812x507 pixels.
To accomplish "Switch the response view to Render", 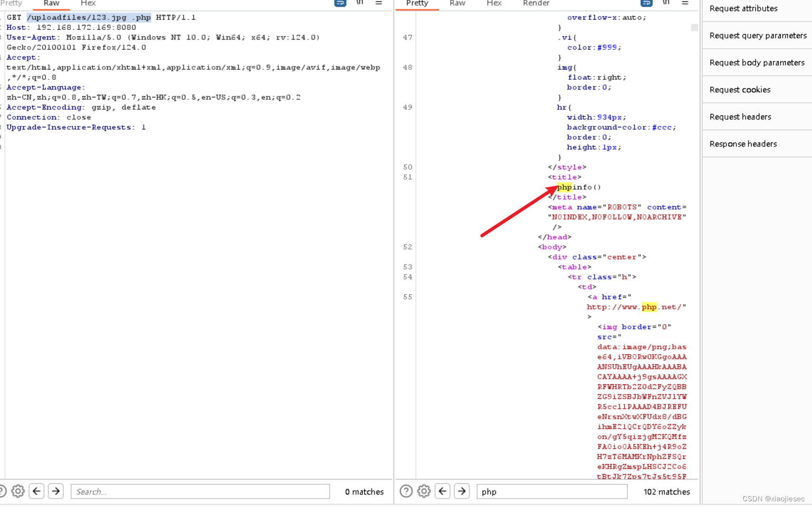I will point(536,3).
